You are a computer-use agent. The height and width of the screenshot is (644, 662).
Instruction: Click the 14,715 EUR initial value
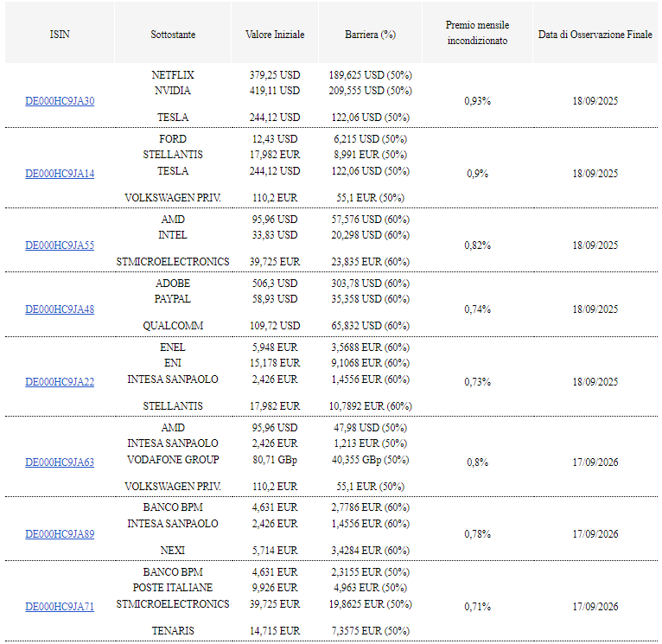275,631
